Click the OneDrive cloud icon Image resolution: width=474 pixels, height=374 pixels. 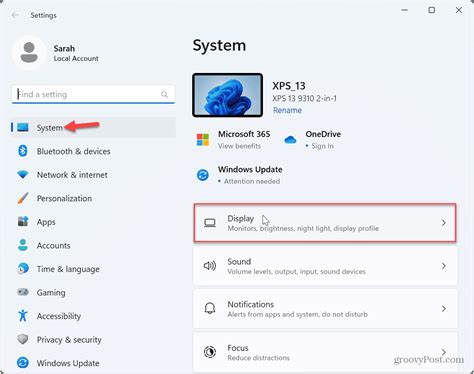[290, 140]
